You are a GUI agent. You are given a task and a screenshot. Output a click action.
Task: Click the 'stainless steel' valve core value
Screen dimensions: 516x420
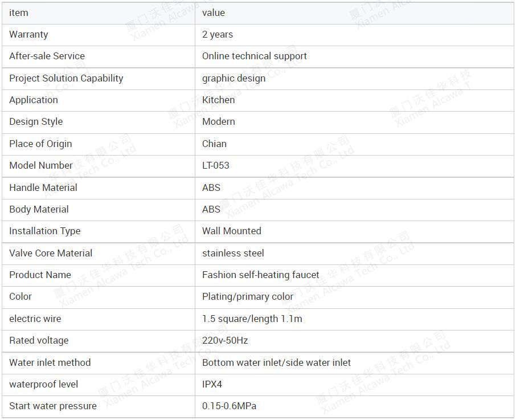pyautogui.click(x=233, y=254)
